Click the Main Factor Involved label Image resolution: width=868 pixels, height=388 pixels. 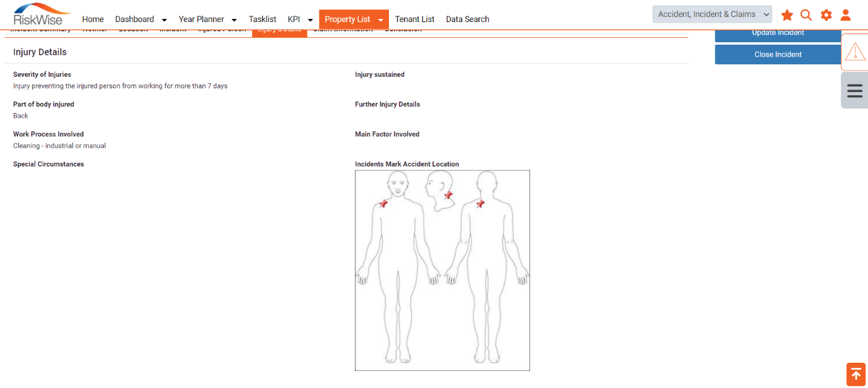pyautogui.click(x=387, y=134)
